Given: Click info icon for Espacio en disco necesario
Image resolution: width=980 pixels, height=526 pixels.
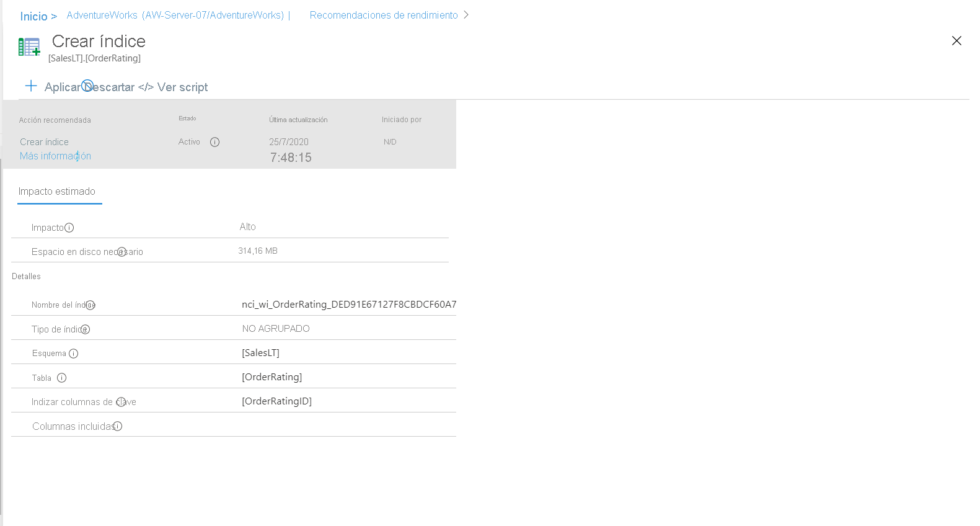Looking at the screenshot, I should click(x=122, y=251).
